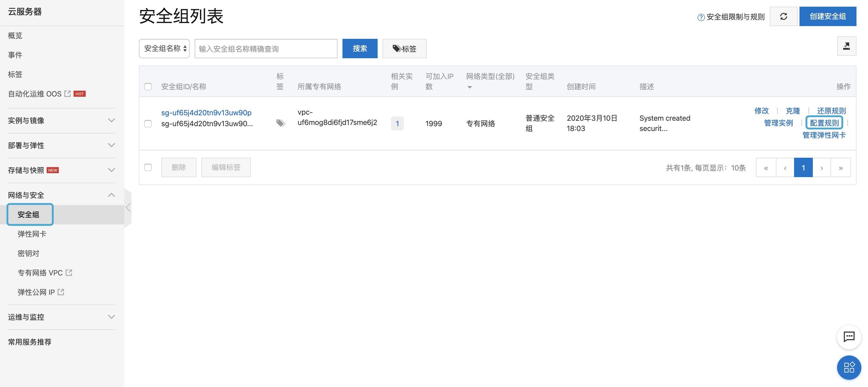Click the 删除 button
Image resolution: width=868 pixels, height=387 pixels.
pos(179,167)
